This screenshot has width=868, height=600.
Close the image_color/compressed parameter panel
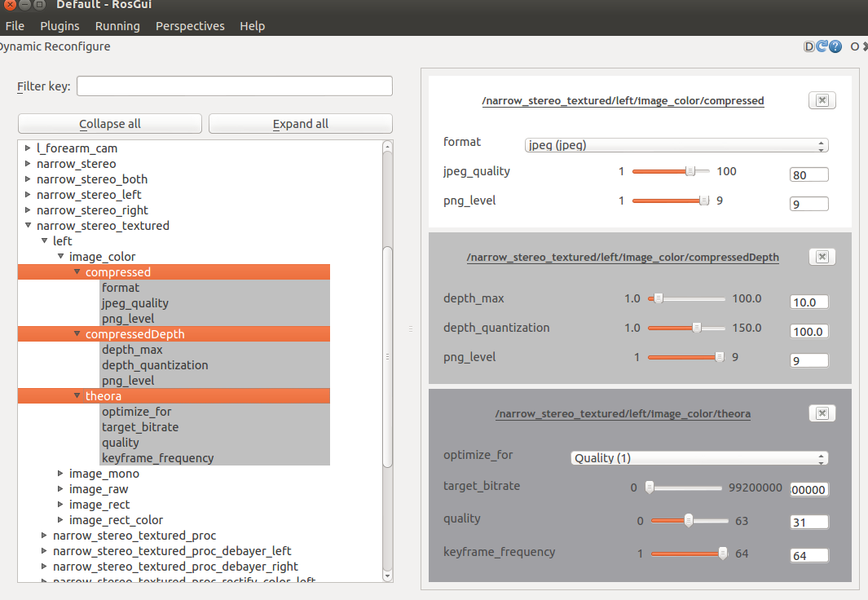(x=822, y=100)
